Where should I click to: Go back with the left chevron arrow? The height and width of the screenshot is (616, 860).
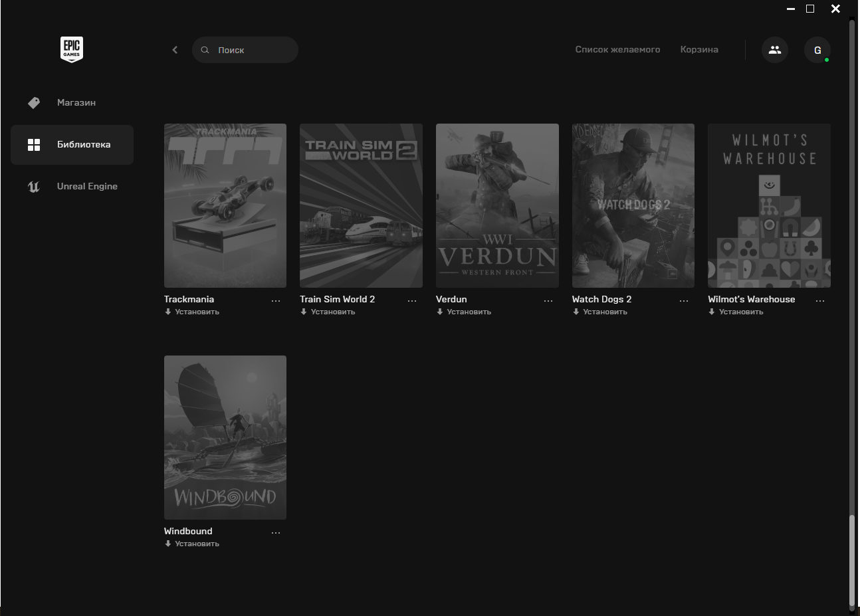(175, 50)
